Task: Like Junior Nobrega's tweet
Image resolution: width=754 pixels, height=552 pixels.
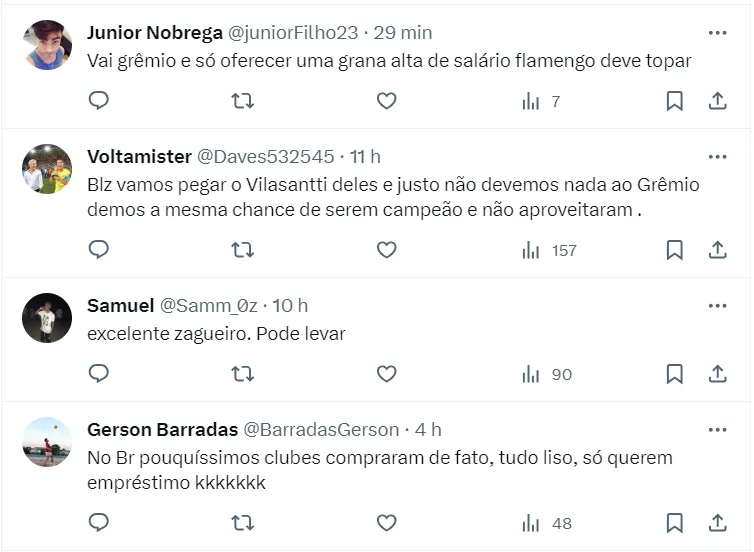Action: pyautogui.click(x=386, y=101)
